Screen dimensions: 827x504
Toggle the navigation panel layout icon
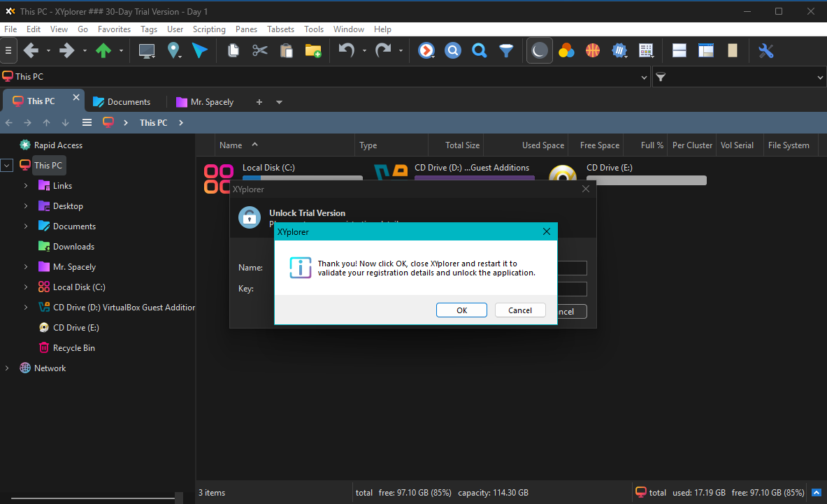pos(705,50)
